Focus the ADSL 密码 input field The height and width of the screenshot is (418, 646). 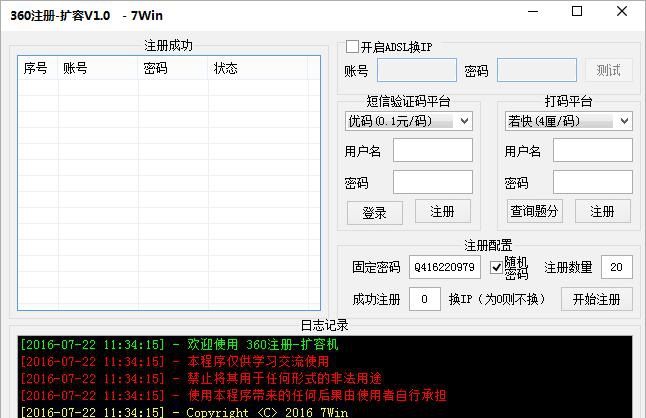coord(537,70)
